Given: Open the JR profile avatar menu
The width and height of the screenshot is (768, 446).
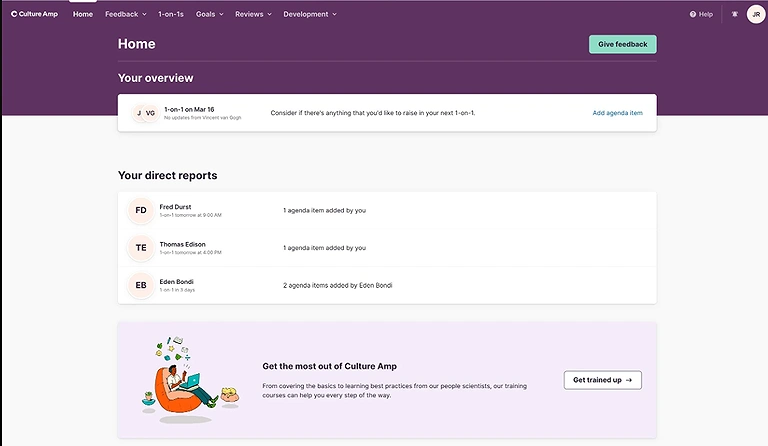Looking at the screenshot, I should click(x=756, y=14).
